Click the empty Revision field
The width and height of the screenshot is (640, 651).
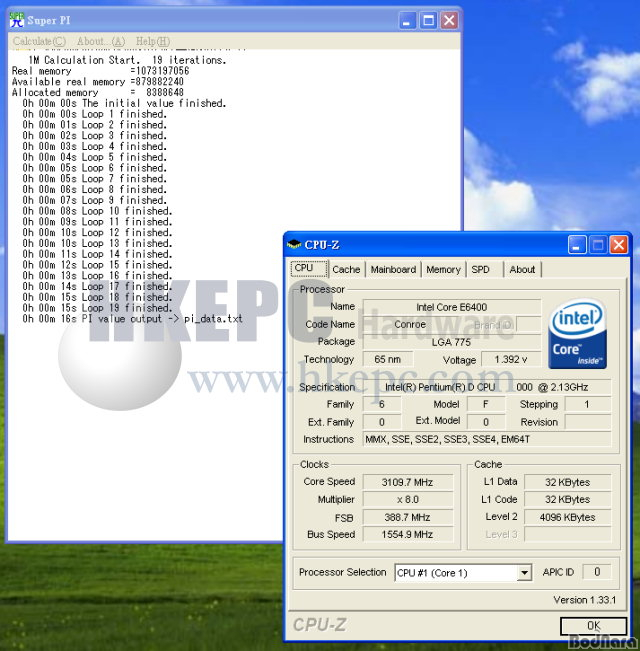pyautogui.click(x=587, y=422)
